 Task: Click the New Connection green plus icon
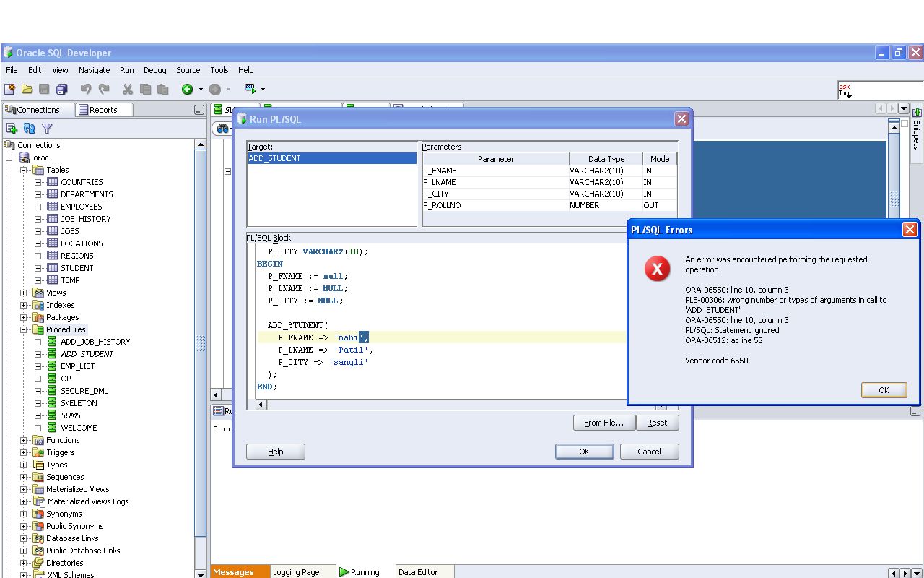pos(12,129)
